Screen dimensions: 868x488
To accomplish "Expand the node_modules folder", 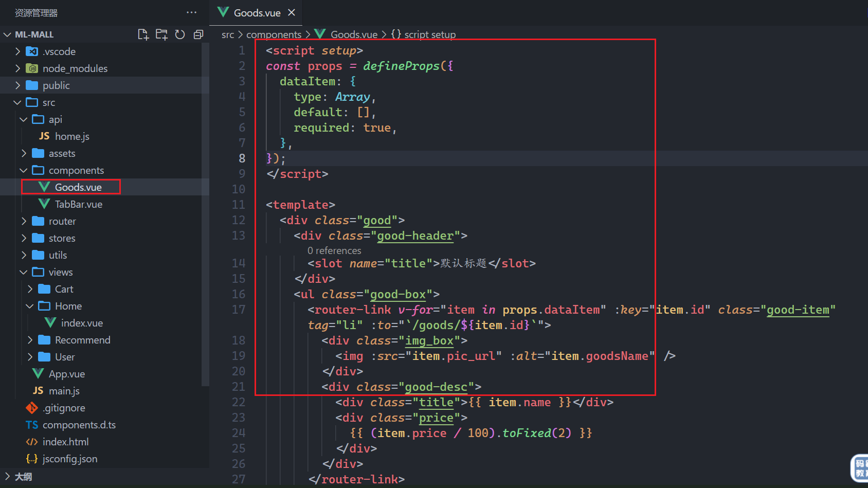I will point(17,68).
